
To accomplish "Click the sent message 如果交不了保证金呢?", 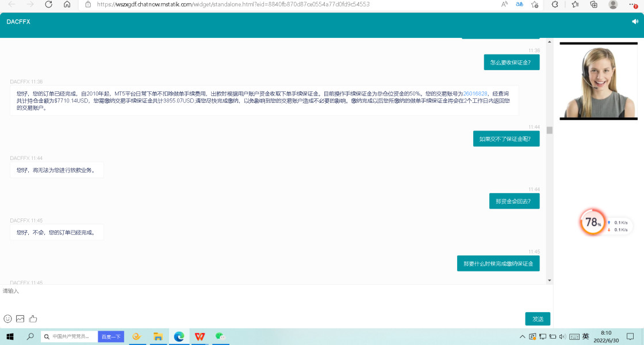I will pyautogui.click(x=507, y=139).
